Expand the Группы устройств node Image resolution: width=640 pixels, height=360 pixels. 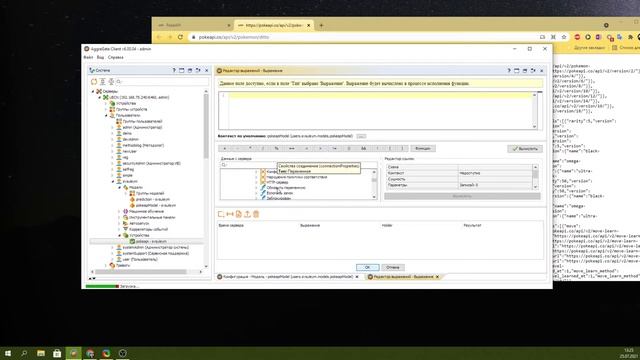[x=106, y=109]
